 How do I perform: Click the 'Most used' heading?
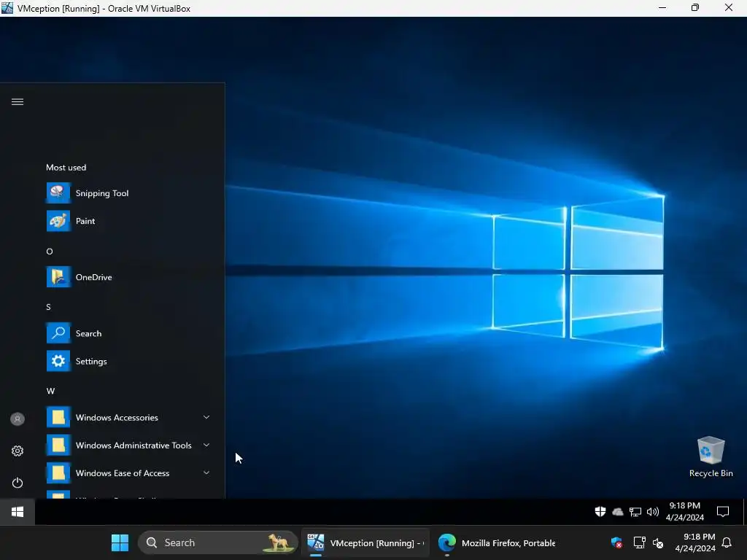[x=66, y=168]
